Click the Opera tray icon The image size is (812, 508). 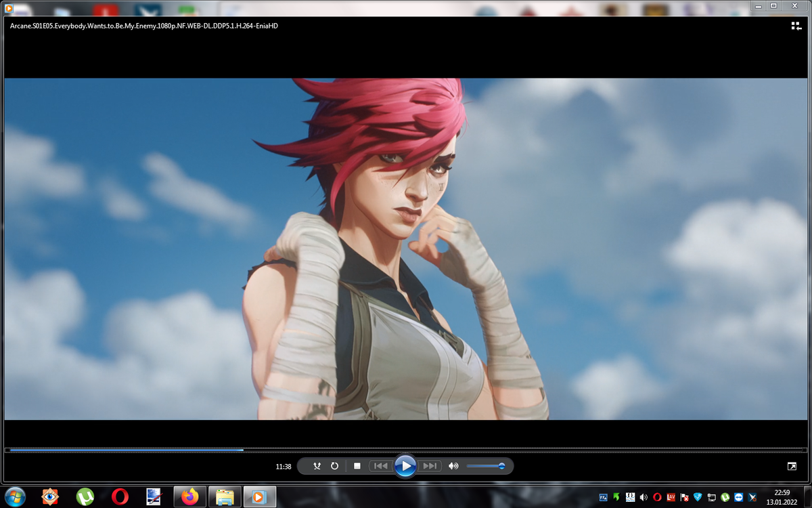tap(657, 497)
